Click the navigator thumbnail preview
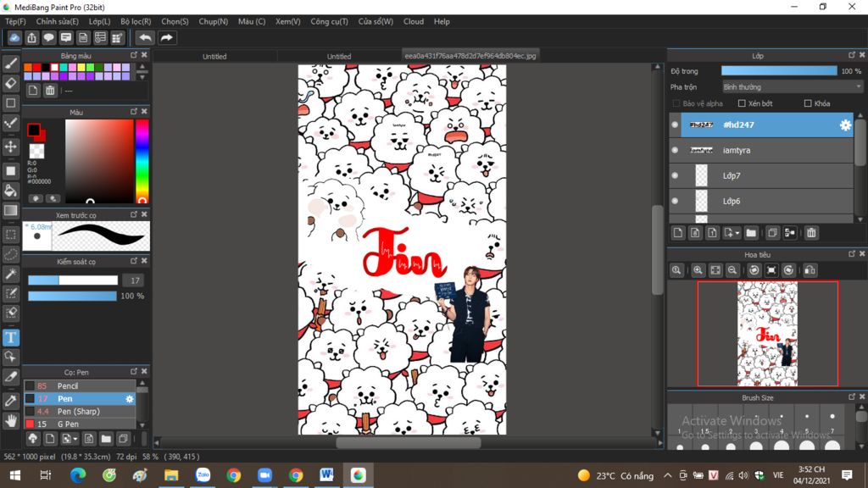This screenshot has height=488, width=868. click(x=767, y=334)
